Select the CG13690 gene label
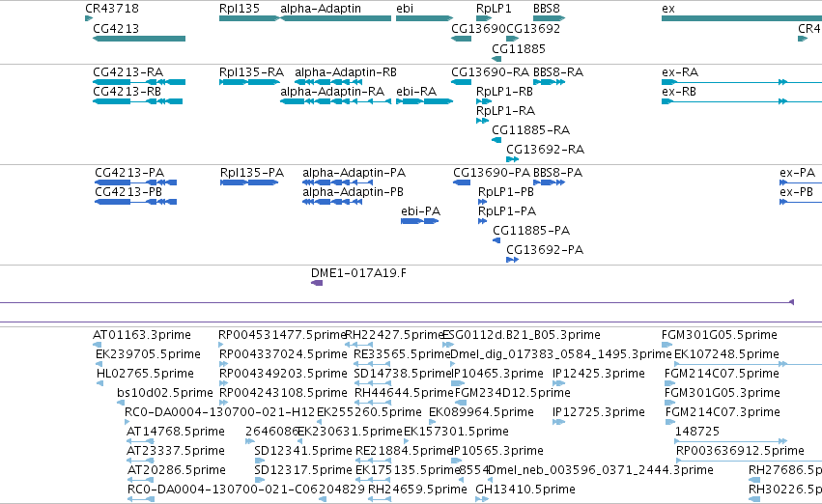 click(478, 28)
